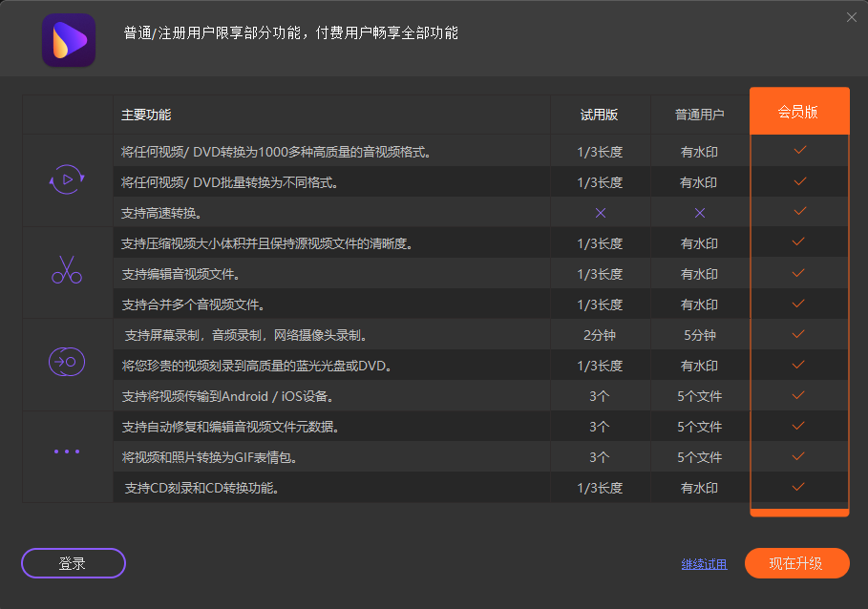
Task: Click the member checkmark for CD burning row
Action: (x=799, y=487)
